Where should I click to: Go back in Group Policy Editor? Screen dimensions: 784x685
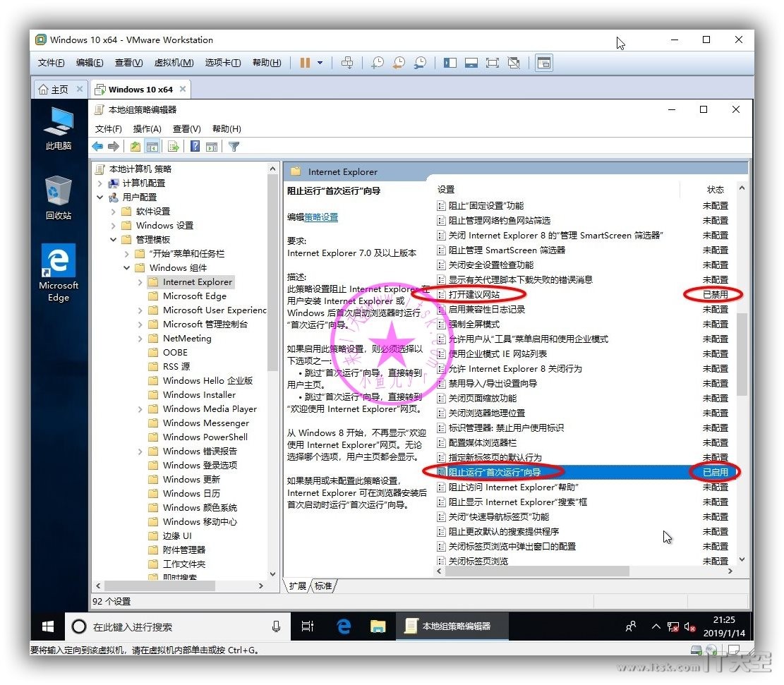point(97,147)
